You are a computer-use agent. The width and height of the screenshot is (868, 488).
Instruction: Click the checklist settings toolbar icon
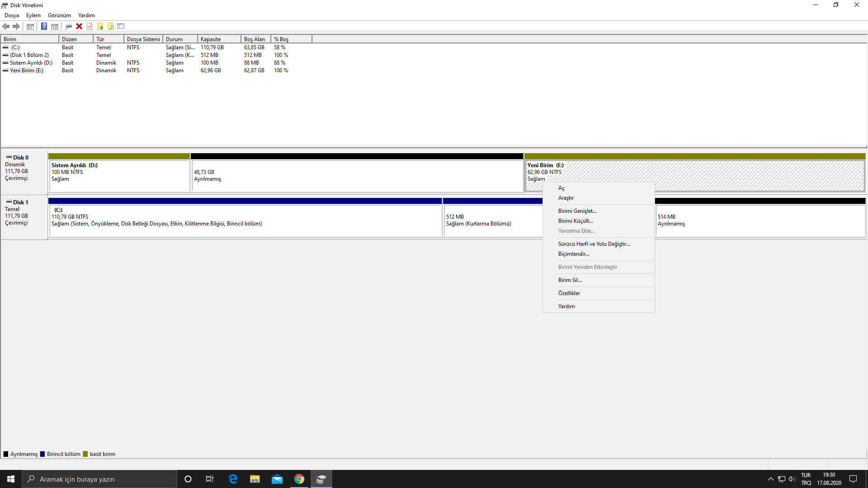(x=121, y=26)
